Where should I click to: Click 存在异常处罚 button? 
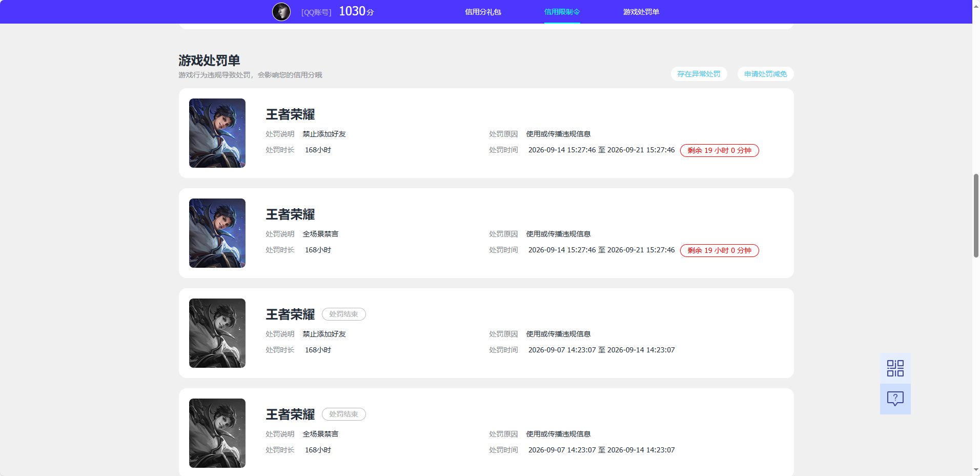pyautogui.click(x=699, y=74)
